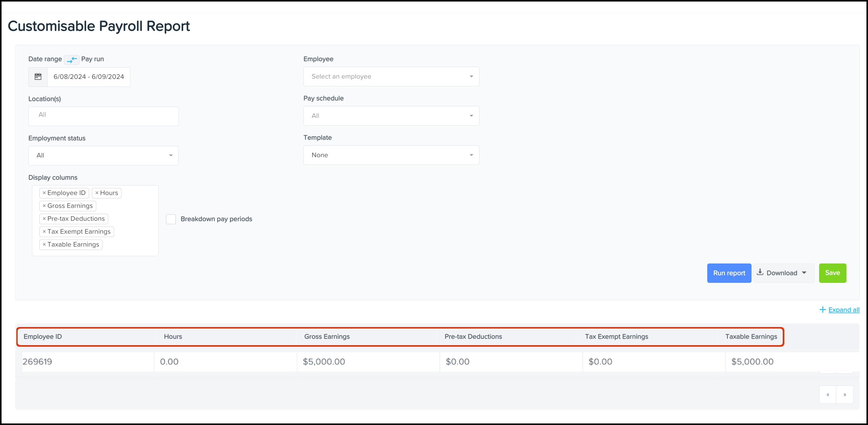Remove the Employee ID display column

44,193
